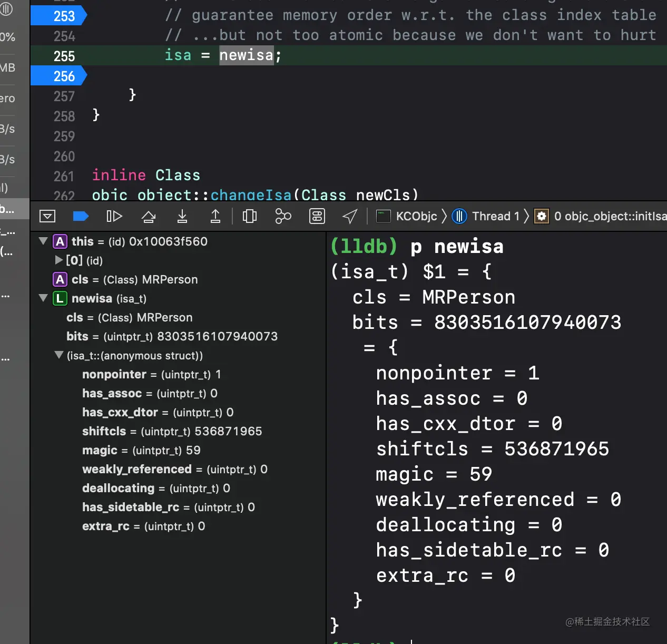Click the KCObjc terminal icon in jump bar

[383, 216]
